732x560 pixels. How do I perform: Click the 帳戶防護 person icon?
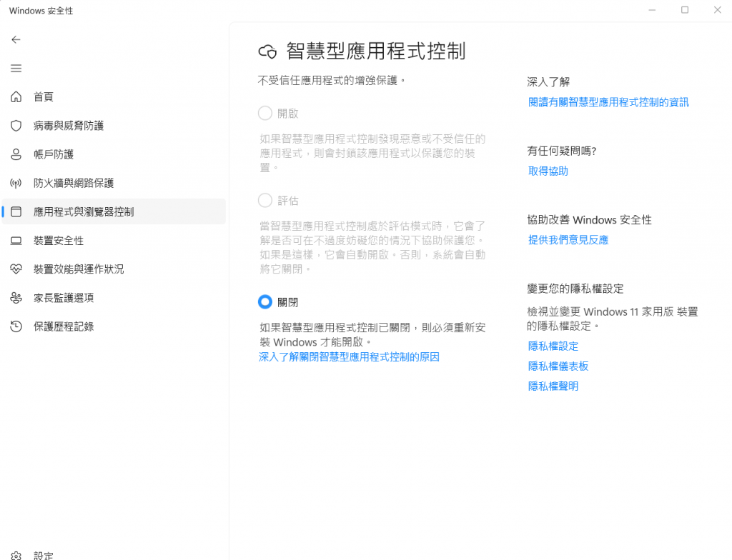click(16, 154)
